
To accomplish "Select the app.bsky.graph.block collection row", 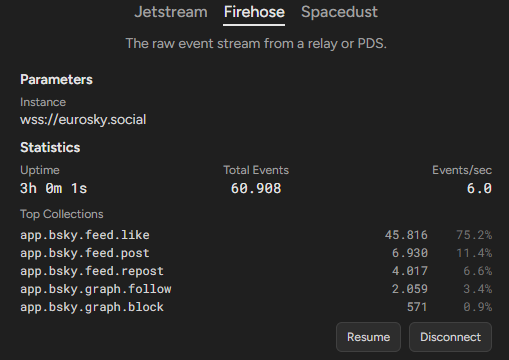I will coord(256,307).
